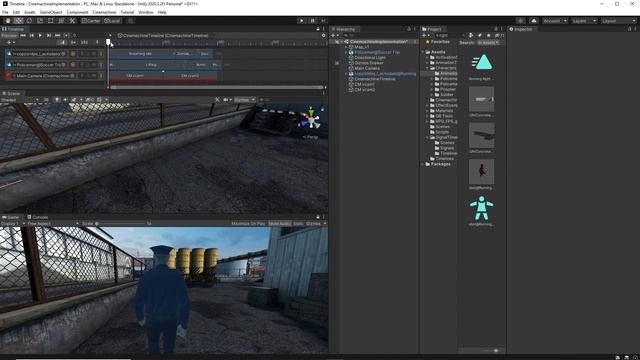Toggle Maximize On Play

[x=248, y=224]
